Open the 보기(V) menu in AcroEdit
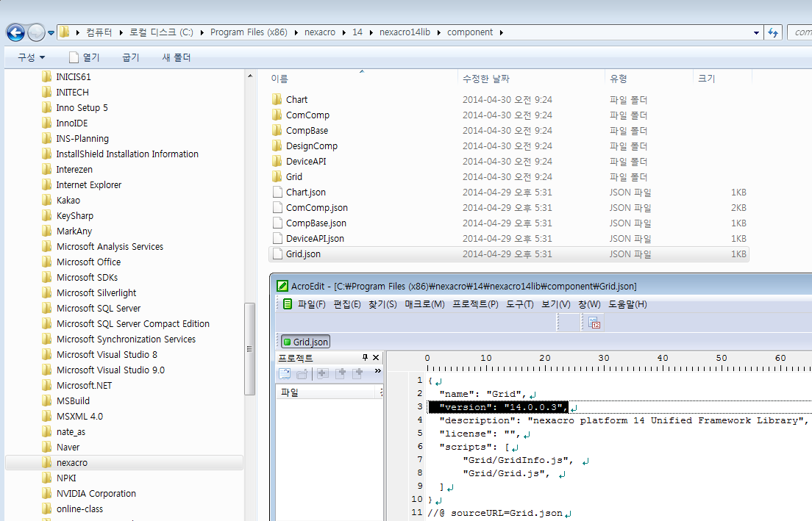 tap(555, 304)
